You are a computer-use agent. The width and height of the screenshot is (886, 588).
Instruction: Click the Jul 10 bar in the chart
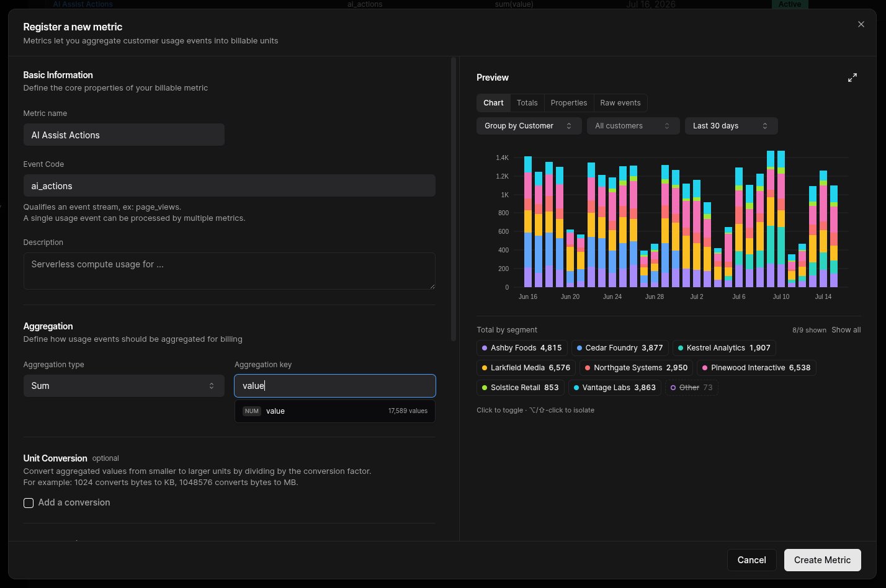click(781, 219)
